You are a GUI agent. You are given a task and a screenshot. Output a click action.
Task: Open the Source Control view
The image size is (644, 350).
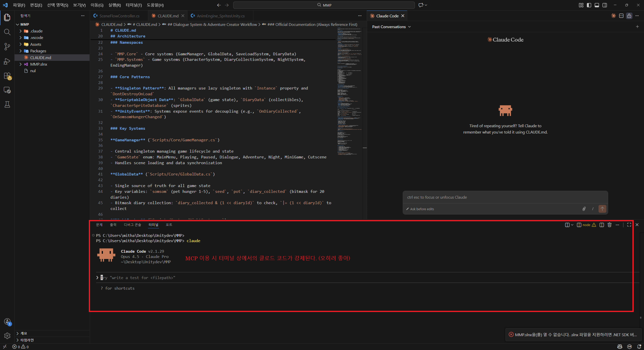[x=7, y=47]
